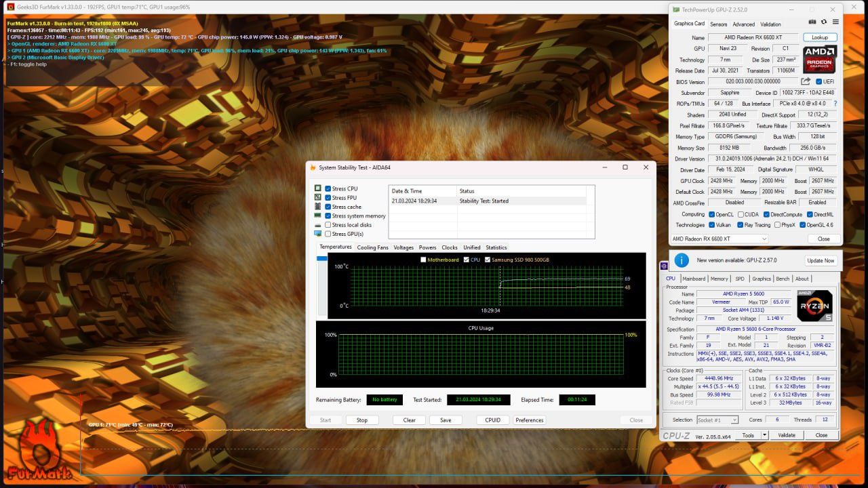
Task: Open Advanced tab in GPU-Z
Action: (743, 24)
